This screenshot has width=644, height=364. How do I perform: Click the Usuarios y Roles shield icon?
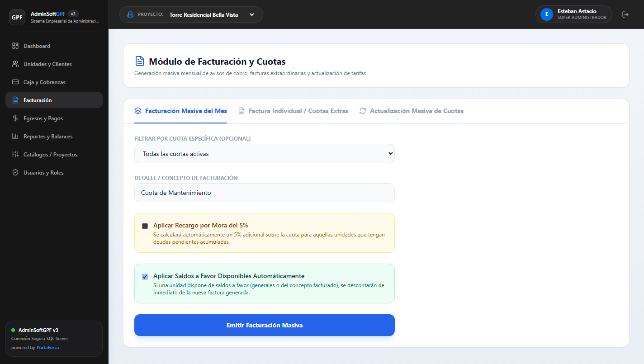pyautogui.click(x=15, y=172)
